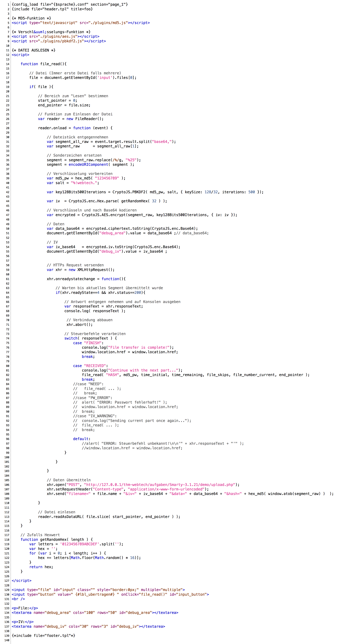
Task: Click the input type="file" tag line
Action: pyautogui.click(x=98, y=590)
